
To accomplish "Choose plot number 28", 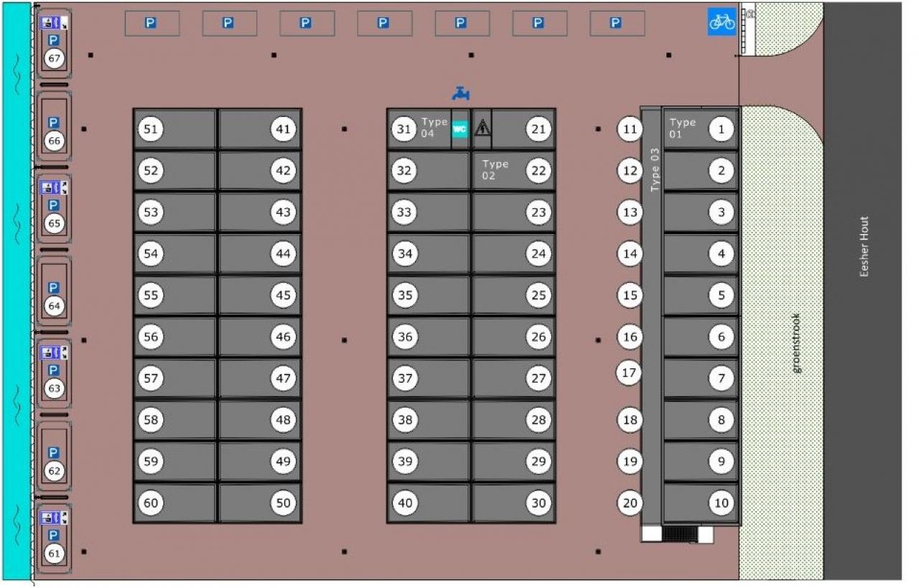I will tap(538, 420).
